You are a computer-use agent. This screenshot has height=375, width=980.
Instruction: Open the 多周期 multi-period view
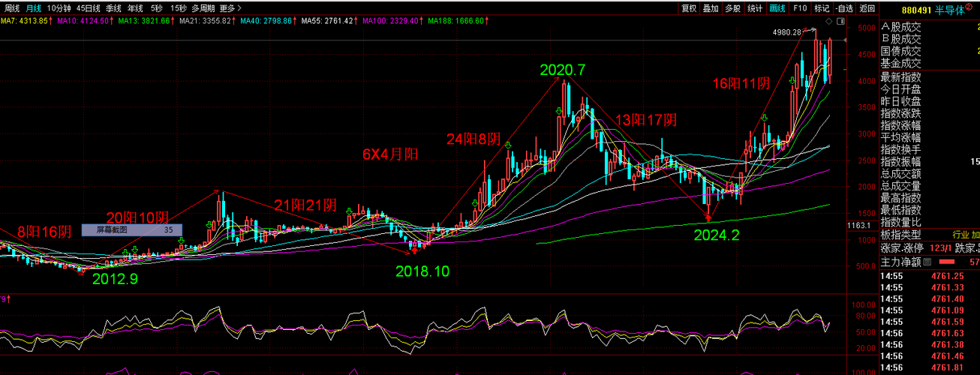click(x=203, y=8)
